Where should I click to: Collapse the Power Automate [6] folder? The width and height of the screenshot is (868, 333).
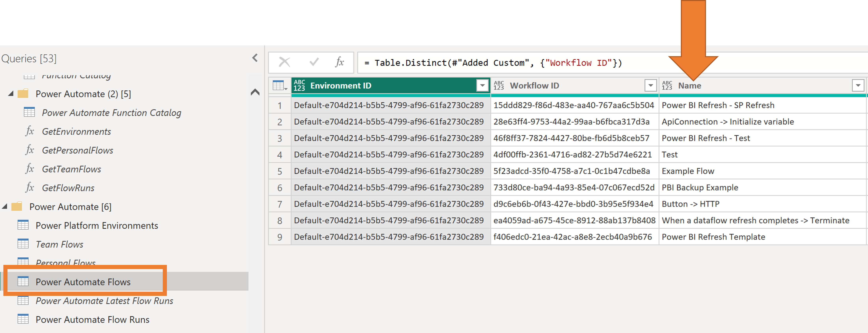[x=5, y=206]
